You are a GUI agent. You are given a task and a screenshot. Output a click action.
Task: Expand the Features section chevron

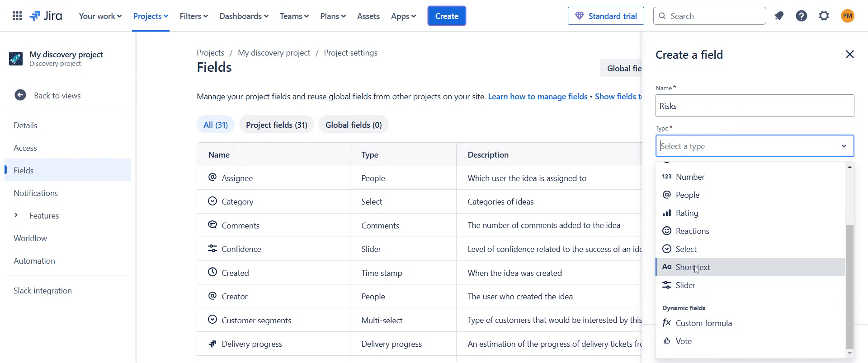(16, 215)
